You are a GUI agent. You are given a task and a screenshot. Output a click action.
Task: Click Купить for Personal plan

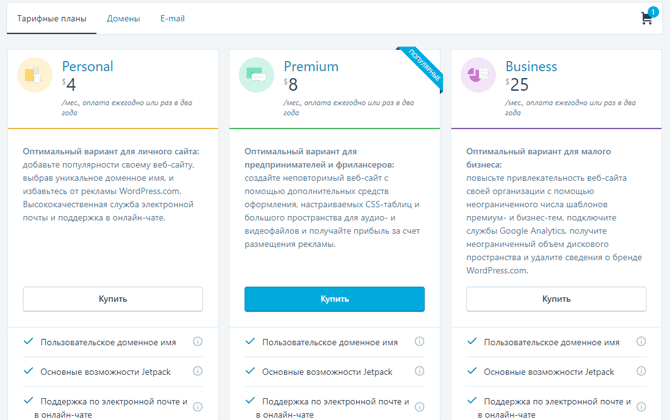[x=113, y=299]
